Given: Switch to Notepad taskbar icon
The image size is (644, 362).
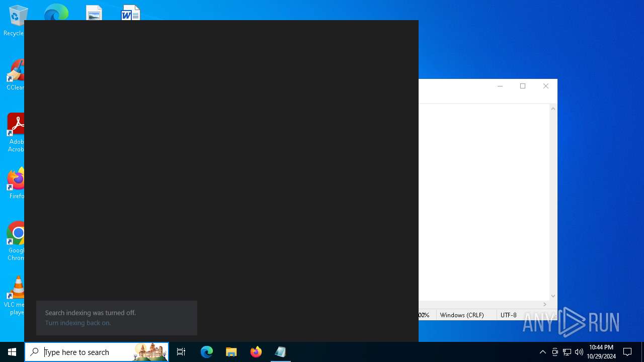Looking at the screenshot, I should [281, 352].
